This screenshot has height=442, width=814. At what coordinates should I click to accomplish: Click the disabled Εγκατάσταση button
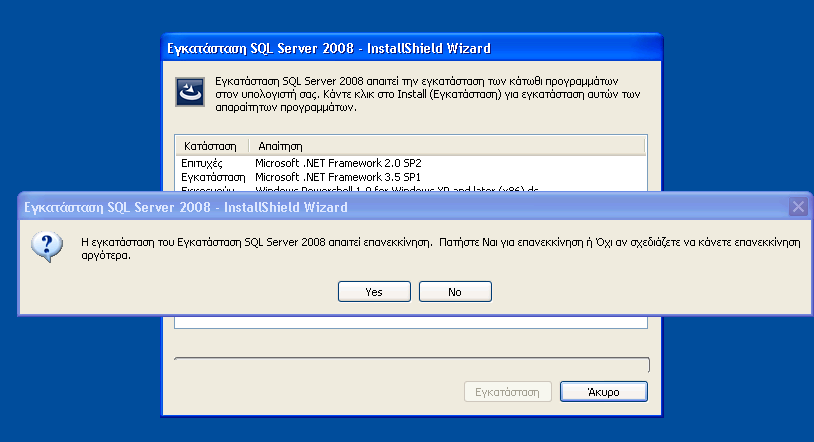tap(507, 392)
